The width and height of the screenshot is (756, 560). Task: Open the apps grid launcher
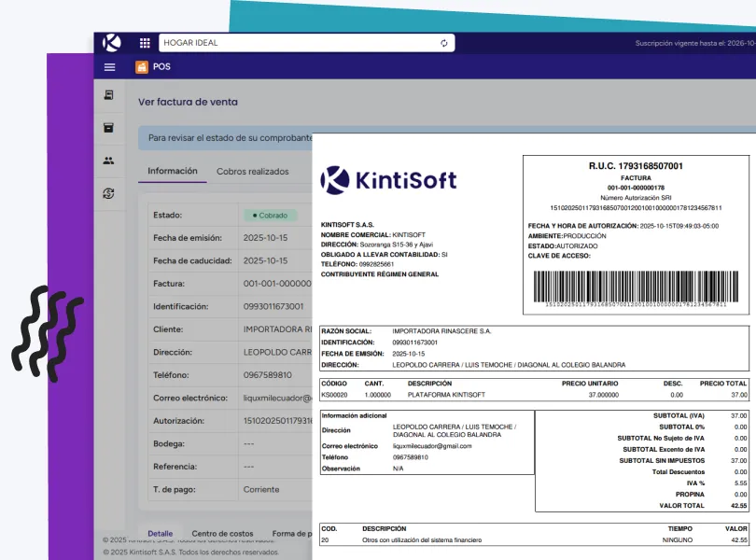pyautogui.click(x=145, y=43)
